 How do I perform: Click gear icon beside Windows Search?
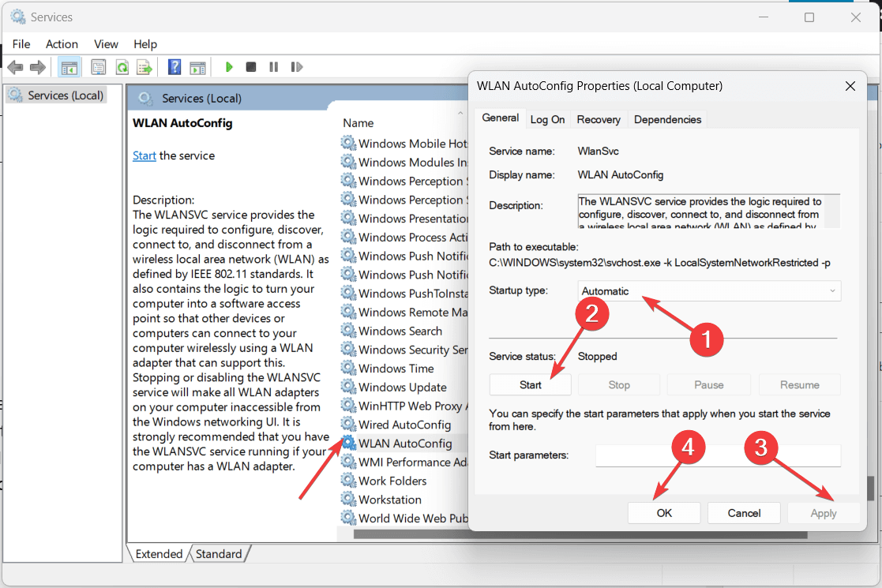tap(349, 331)
